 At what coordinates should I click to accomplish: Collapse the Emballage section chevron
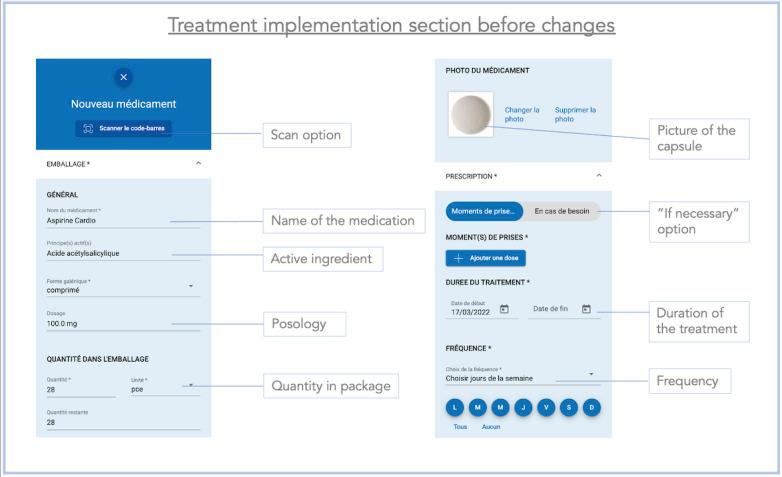(198, 163)
